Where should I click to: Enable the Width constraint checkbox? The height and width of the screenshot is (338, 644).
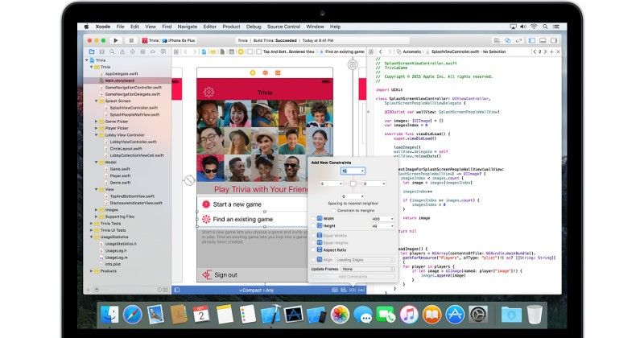coord(315,218)
